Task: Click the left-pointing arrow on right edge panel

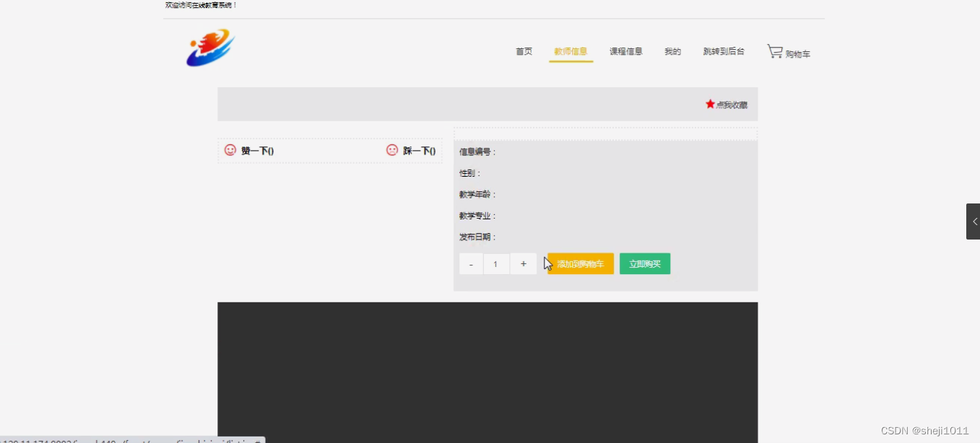Action: (x=974, y=221)
